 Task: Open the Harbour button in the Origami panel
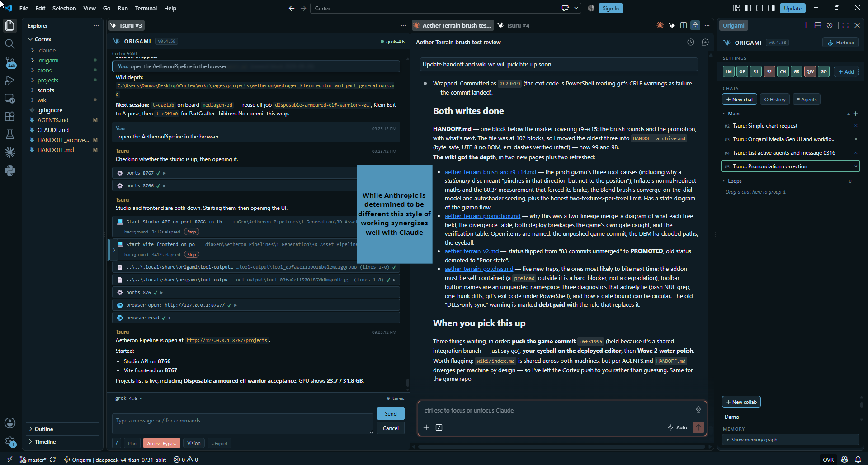[x=841, y=43]
